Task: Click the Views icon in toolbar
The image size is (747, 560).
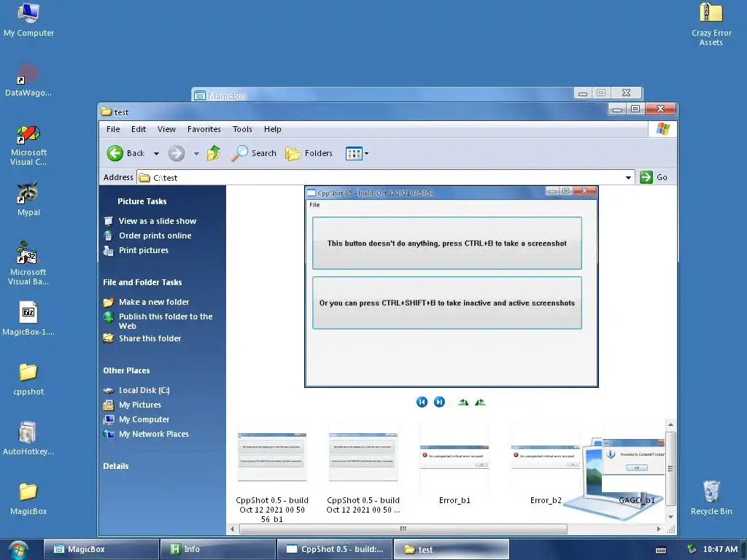Action: (x=354, y=153)
